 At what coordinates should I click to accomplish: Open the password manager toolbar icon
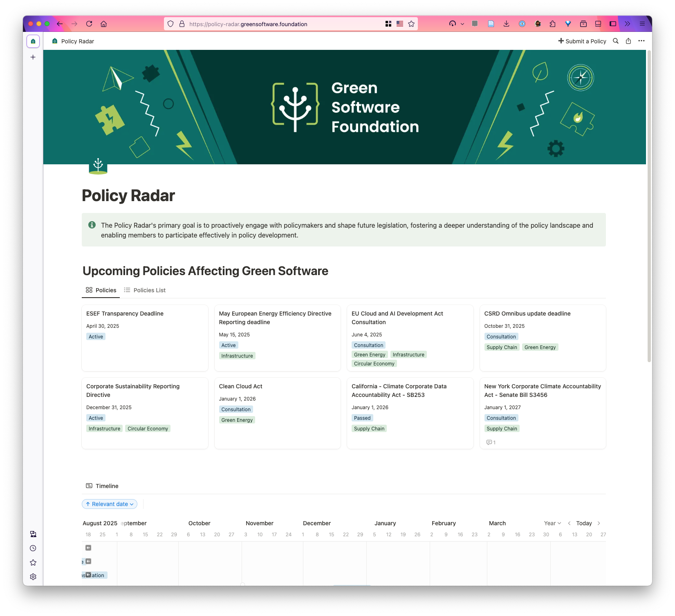click(x=522, y=24)
